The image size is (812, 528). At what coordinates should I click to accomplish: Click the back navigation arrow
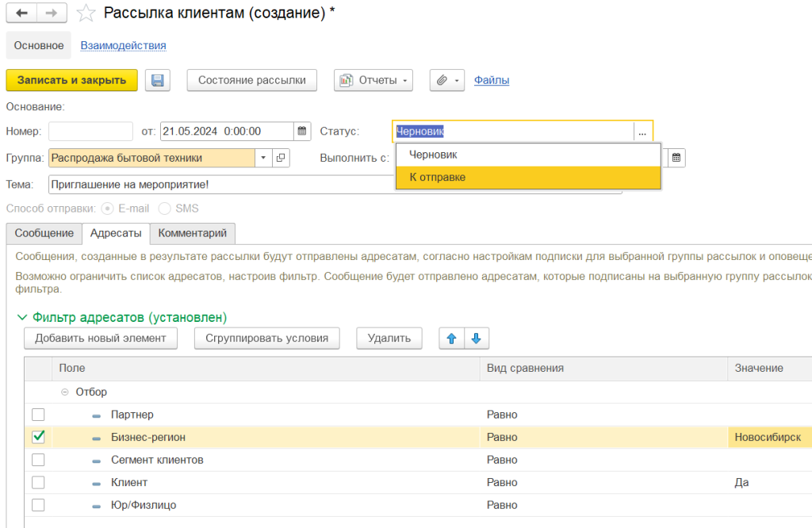[x=22, y=13]
